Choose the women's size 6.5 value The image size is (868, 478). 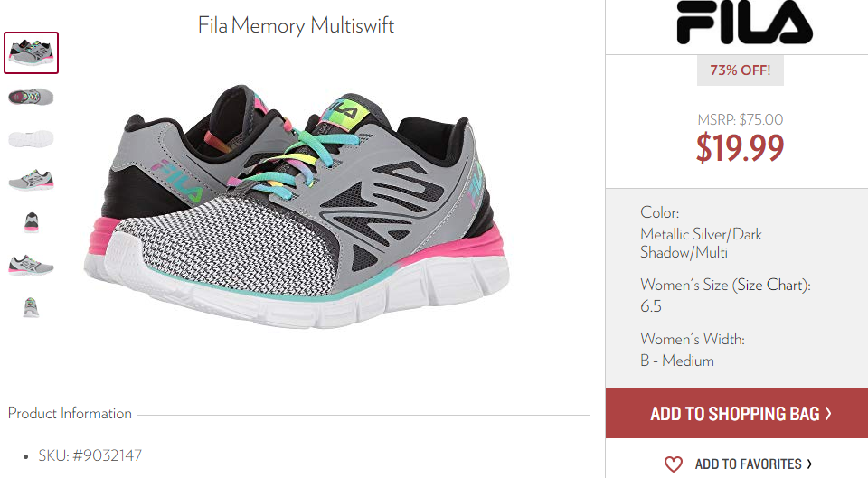(x=650, y=306)
